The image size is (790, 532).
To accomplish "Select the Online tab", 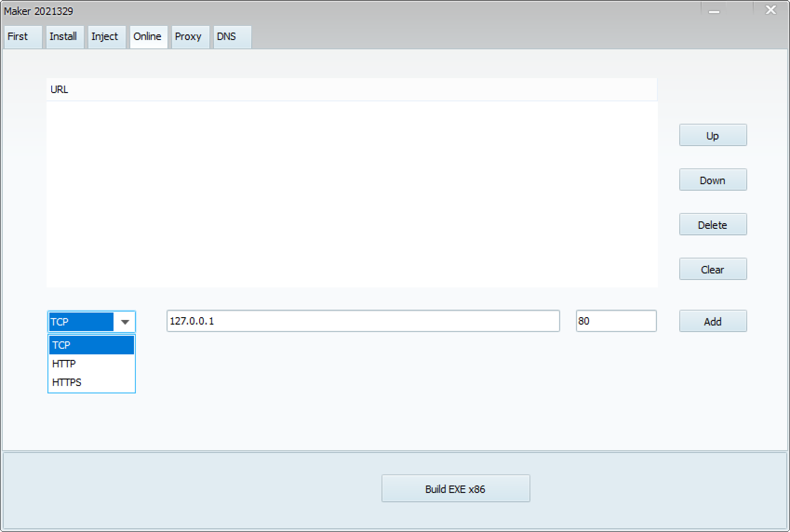I will point(148,37).
